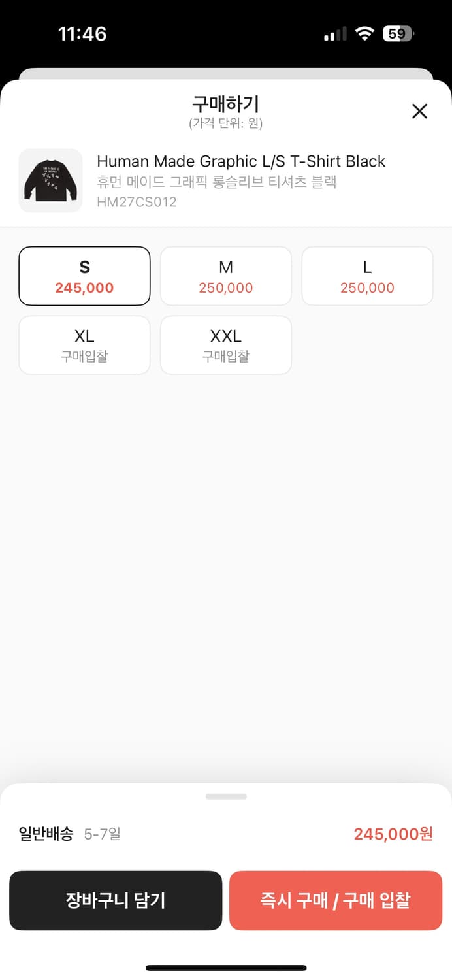452x980 pixels.
Task: Tap the cellular signal bars icon
Action: tap(335, 35)
